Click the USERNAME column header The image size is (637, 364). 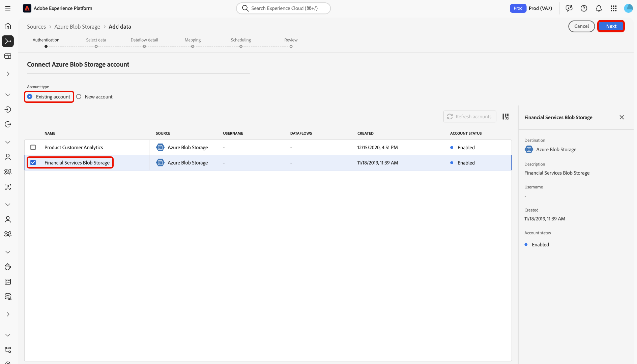pyautogui.click(x=233, y=133)
